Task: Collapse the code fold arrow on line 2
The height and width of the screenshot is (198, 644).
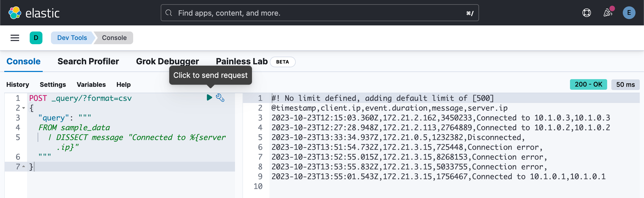Action: coord(24,108)
